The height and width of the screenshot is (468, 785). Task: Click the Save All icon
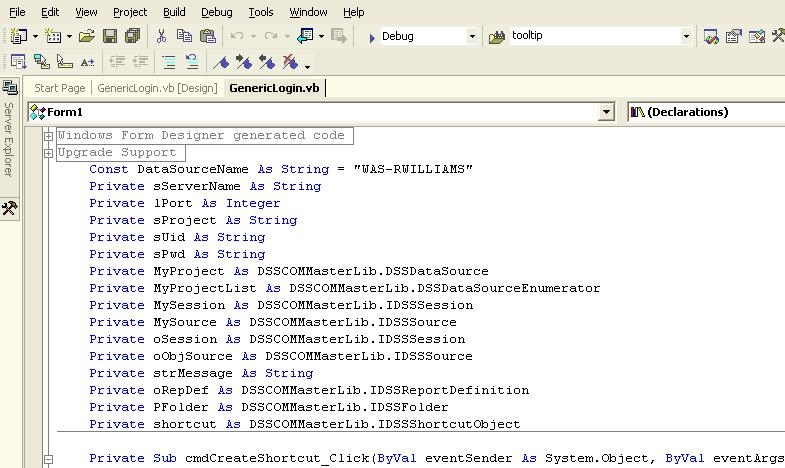[131, 36]
